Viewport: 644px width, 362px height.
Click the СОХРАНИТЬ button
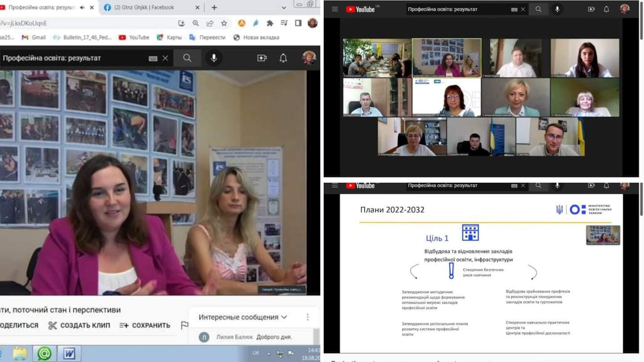coord(145,325)
